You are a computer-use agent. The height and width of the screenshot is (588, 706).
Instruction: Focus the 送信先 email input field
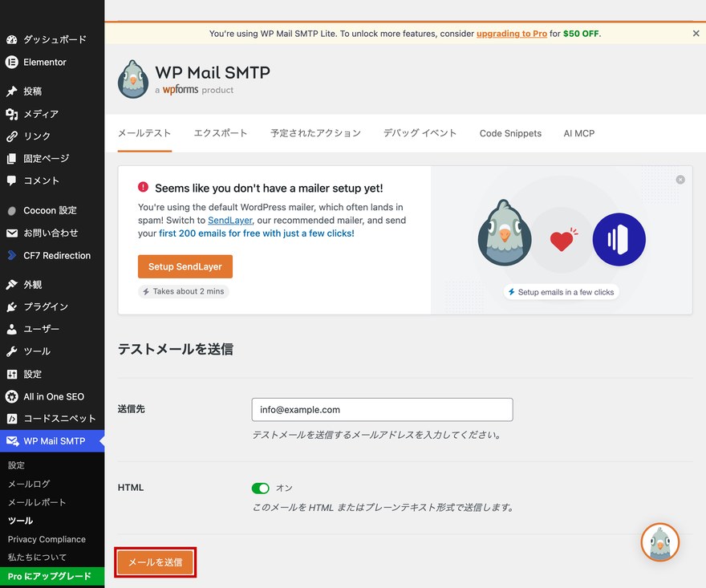382,410
